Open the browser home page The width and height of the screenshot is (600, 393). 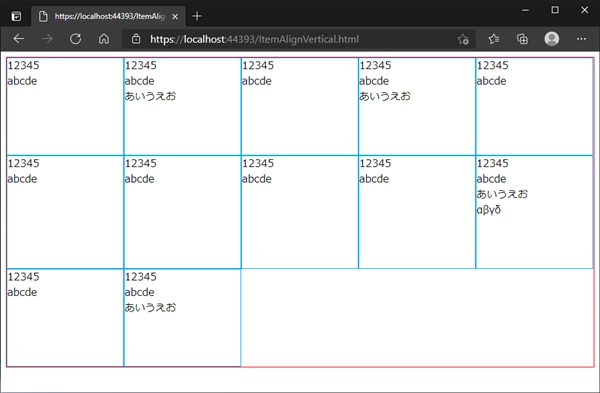[104, 39]
